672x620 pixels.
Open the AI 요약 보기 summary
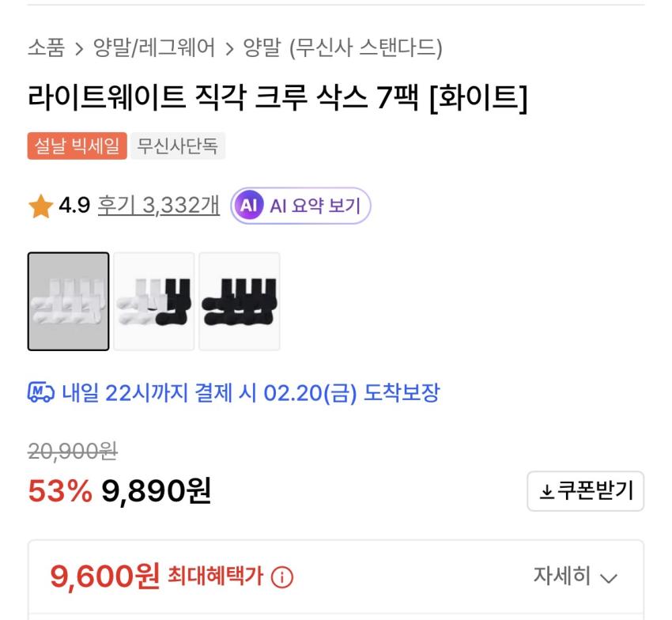click(x=300, y=206)
